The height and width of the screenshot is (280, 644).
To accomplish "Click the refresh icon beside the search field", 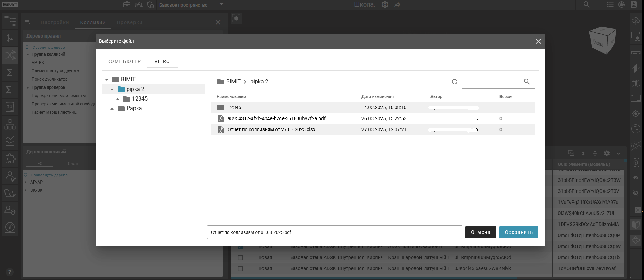I will pyautogui.click(x=454, y=82).
